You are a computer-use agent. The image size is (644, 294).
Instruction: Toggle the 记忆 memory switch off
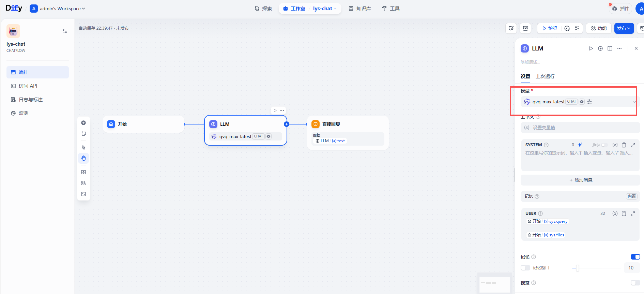635,257
